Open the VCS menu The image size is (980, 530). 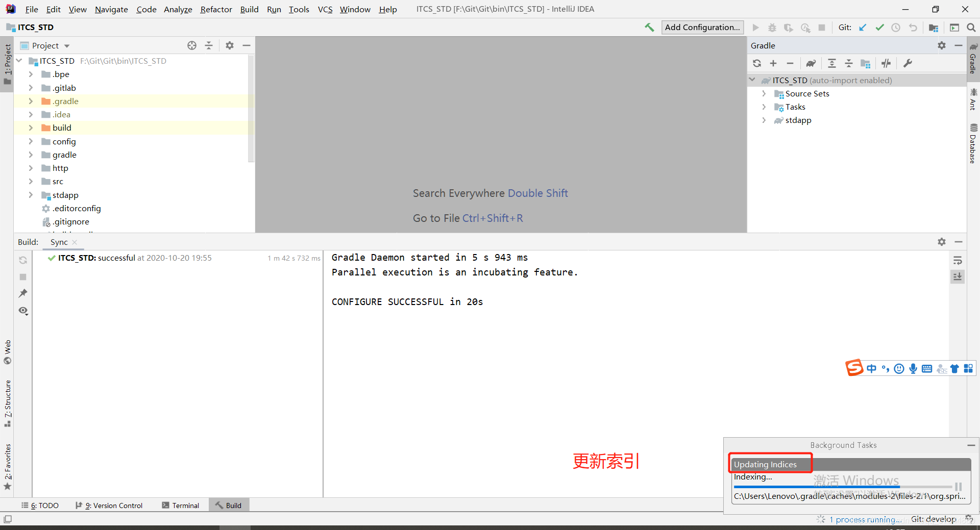coord(325,9)
